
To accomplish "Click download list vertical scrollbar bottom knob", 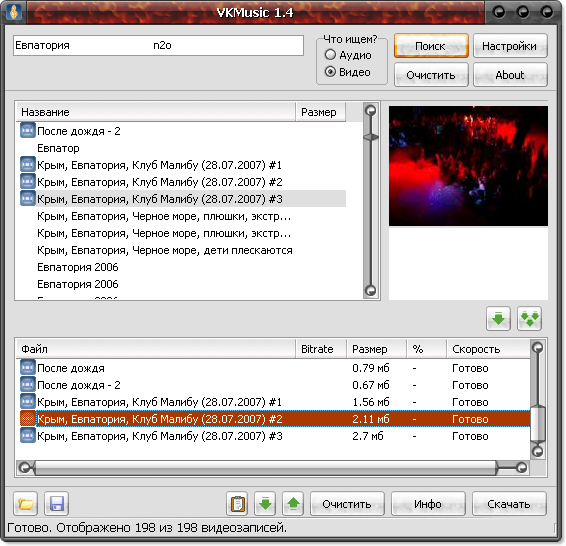I will (538, 451).
